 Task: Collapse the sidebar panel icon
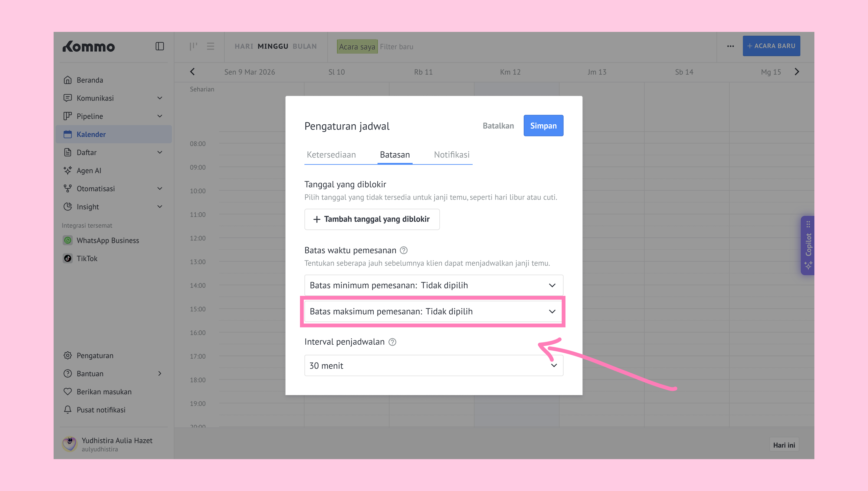160,46
